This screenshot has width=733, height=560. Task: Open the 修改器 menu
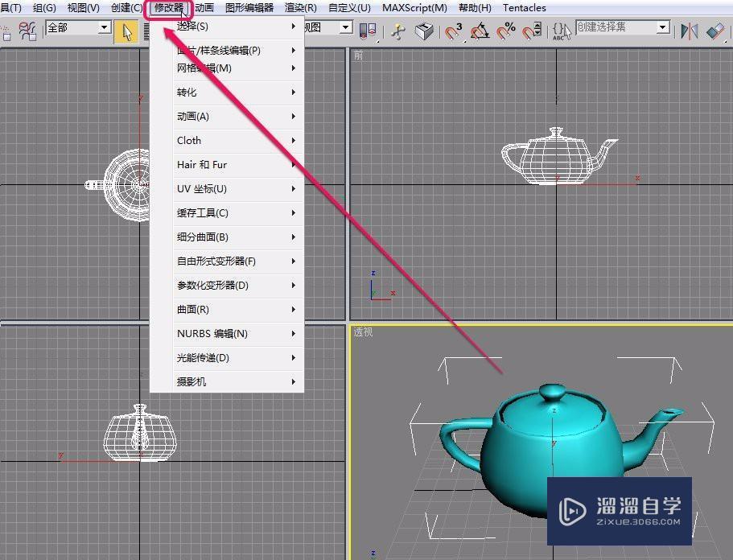[169, 8]
